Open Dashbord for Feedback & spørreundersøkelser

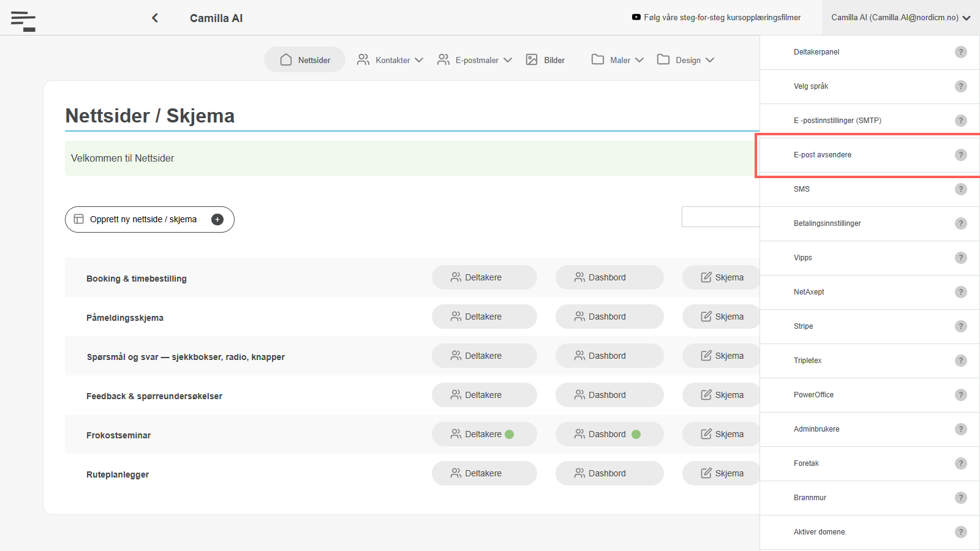pyautogui.click(x=609, y=395)
